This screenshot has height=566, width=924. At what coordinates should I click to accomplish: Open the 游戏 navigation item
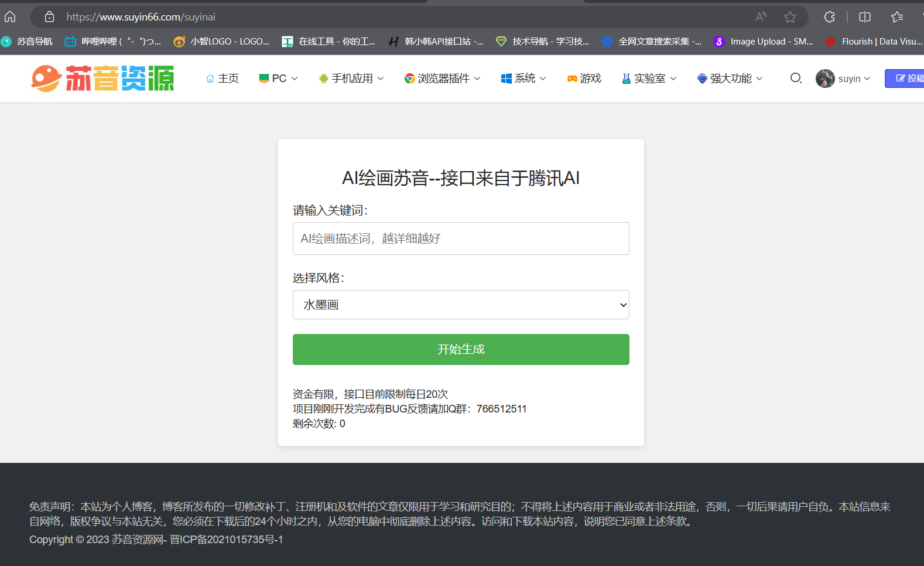(584, 78)
